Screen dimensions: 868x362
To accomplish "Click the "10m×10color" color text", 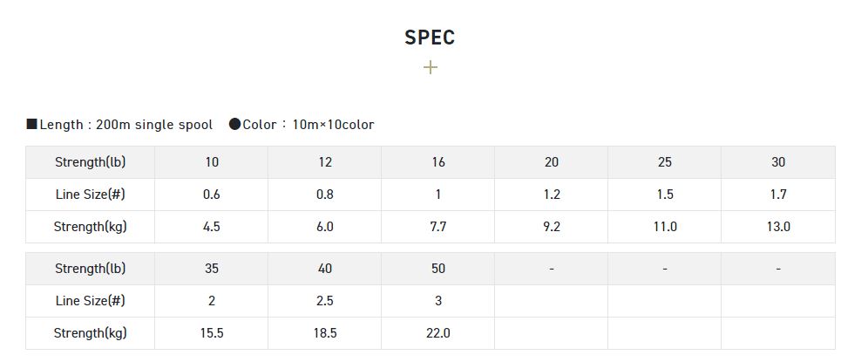I will pos(333,125).
